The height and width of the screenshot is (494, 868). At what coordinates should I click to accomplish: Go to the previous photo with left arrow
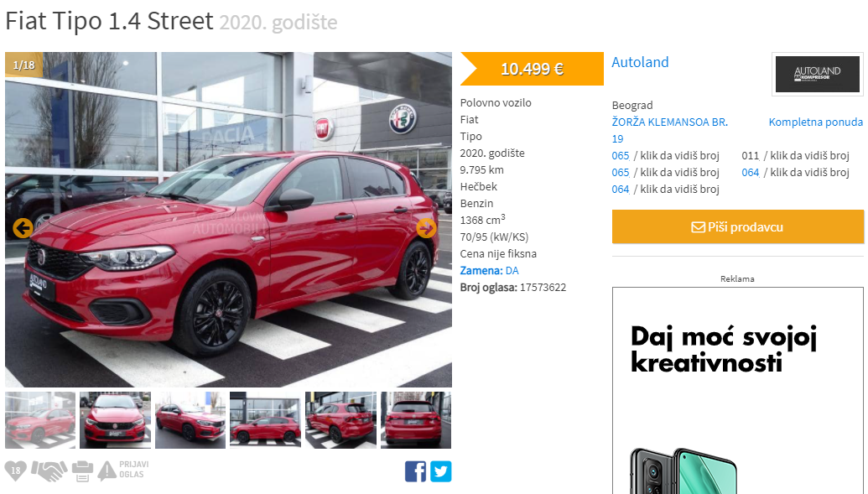23,228
